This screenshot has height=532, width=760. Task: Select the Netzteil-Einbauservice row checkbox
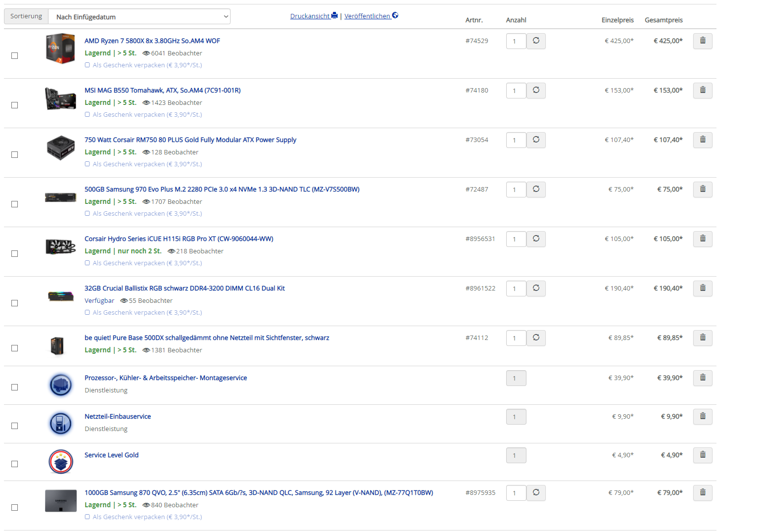point(15,426)
